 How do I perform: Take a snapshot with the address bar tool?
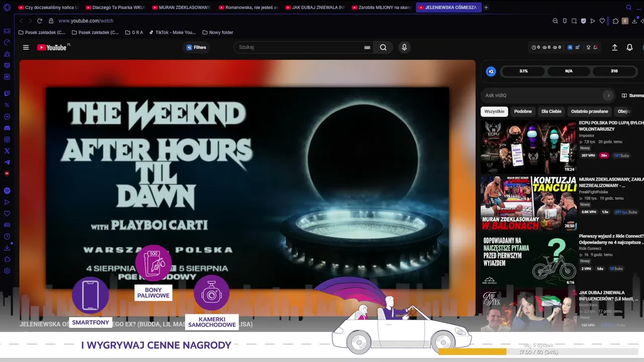click(x=574, y=21)
